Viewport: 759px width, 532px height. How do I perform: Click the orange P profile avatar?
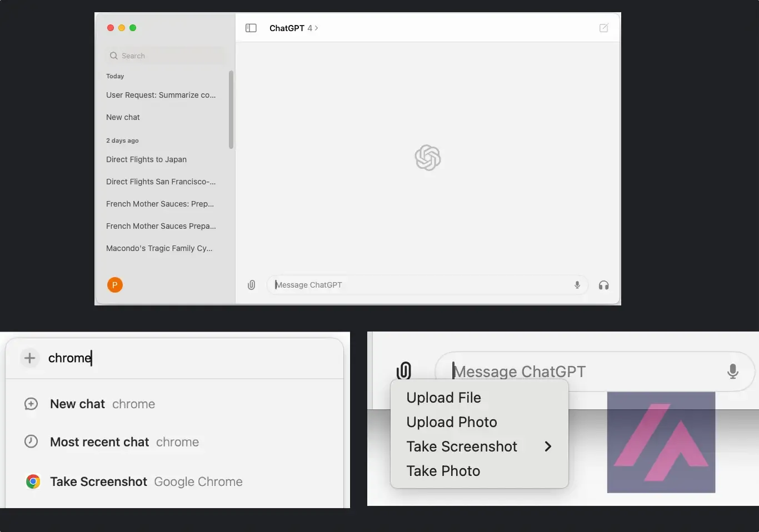(115, 285)
